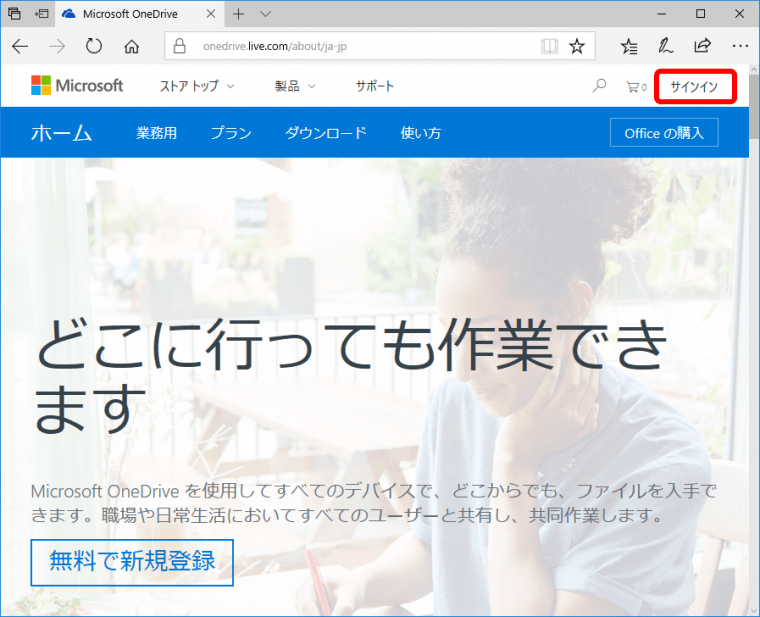Viewport: 760px width, 617px height.
Task: Click the scrollbar up arrow
Action: (x=754, y=69)
